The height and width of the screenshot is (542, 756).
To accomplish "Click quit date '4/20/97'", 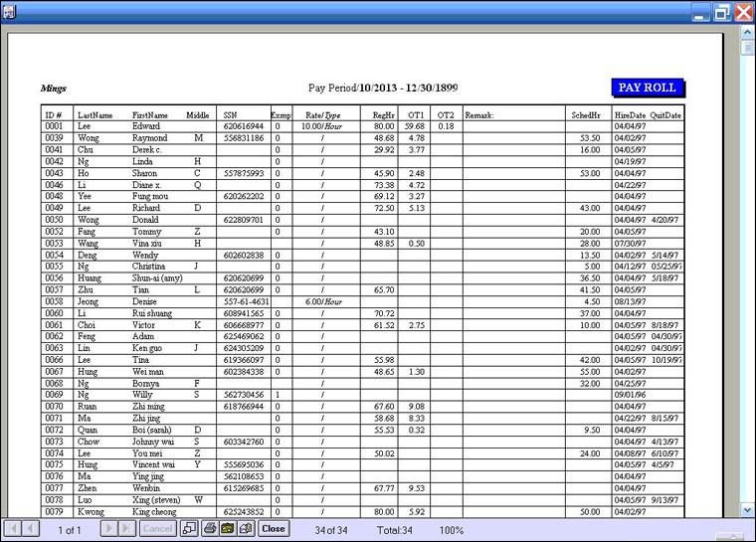I will 664,220.
